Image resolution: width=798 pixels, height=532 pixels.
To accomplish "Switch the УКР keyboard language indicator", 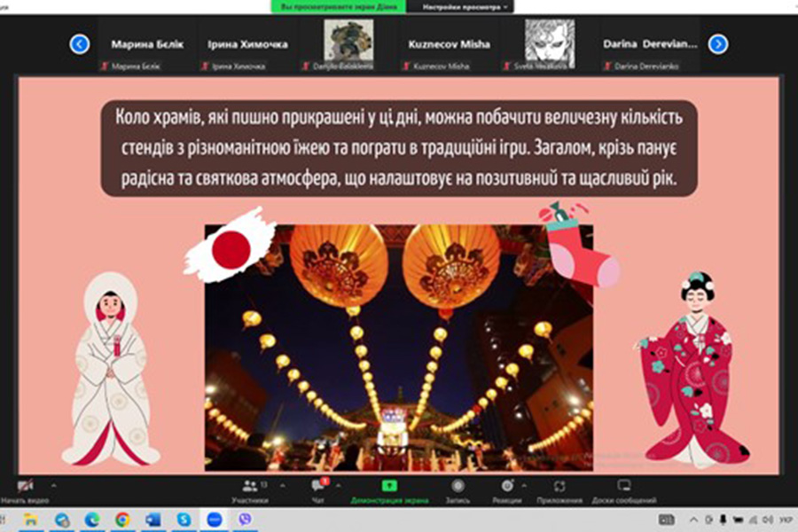I will 786,520.
